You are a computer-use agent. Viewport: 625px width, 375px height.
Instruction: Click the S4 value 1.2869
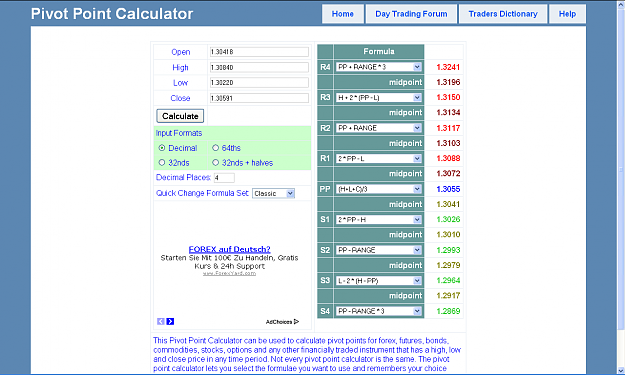[448, 311]
